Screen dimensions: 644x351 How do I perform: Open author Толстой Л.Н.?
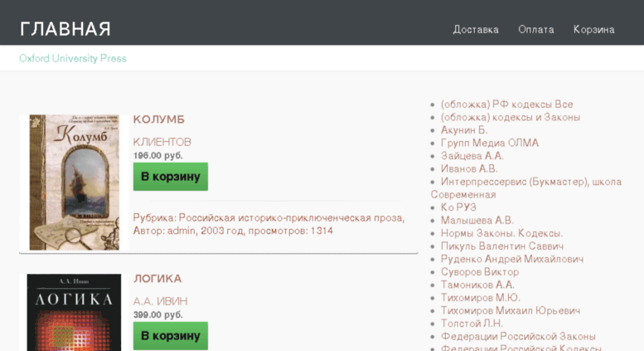pos(472,324)
